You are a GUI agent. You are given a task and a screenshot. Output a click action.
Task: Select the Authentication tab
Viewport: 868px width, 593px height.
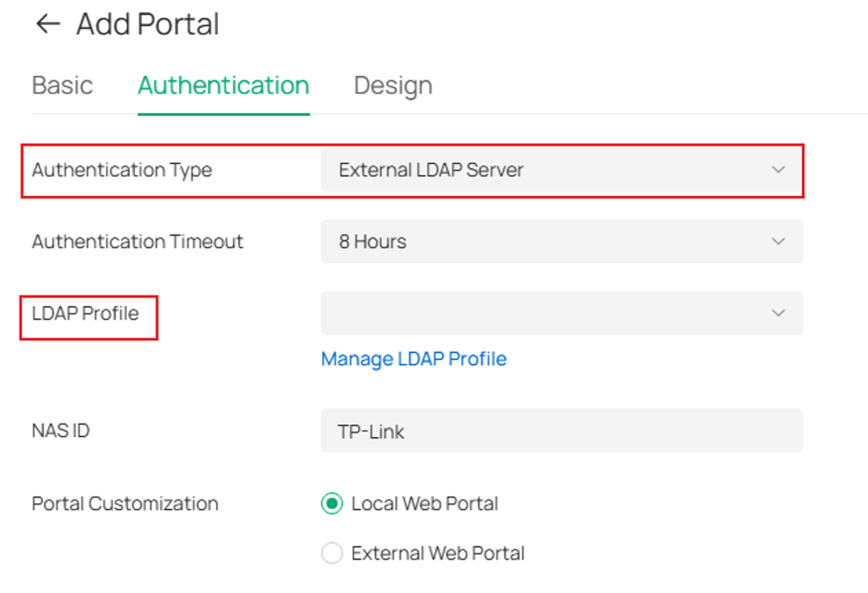pyautogui.click(x=223, y=86)
